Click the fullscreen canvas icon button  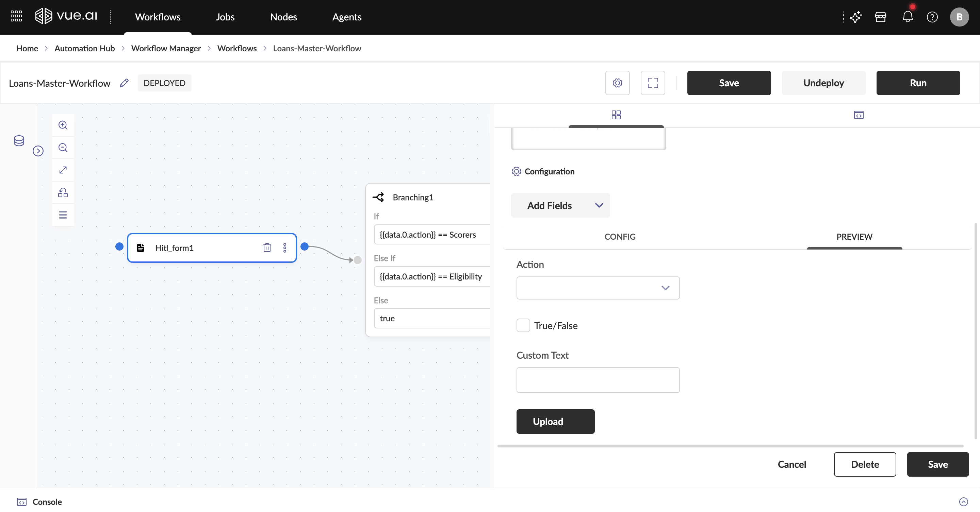coord(652,83)
